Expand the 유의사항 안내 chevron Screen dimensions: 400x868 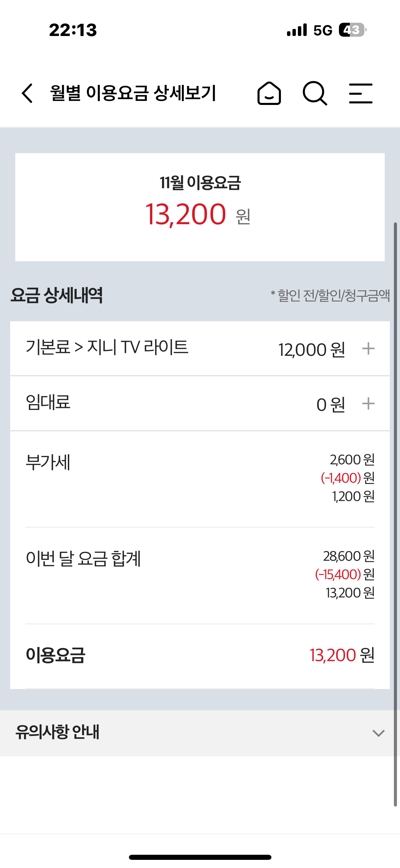pyautogui.click(x=378, y=733)
